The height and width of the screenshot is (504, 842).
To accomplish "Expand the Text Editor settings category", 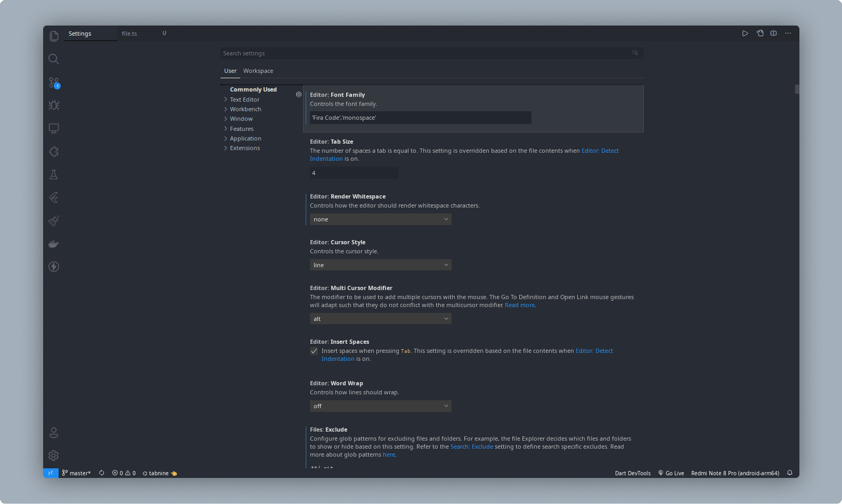I will click(x=244, y=100).
